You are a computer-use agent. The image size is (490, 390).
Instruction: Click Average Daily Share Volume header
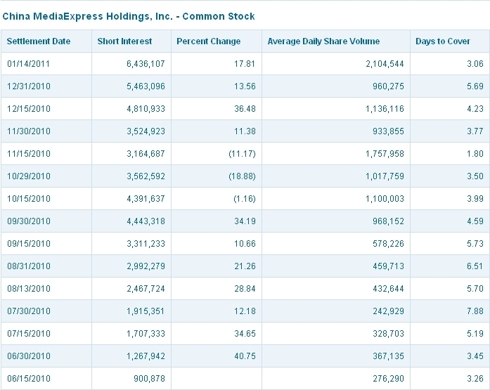pos(323,41)
